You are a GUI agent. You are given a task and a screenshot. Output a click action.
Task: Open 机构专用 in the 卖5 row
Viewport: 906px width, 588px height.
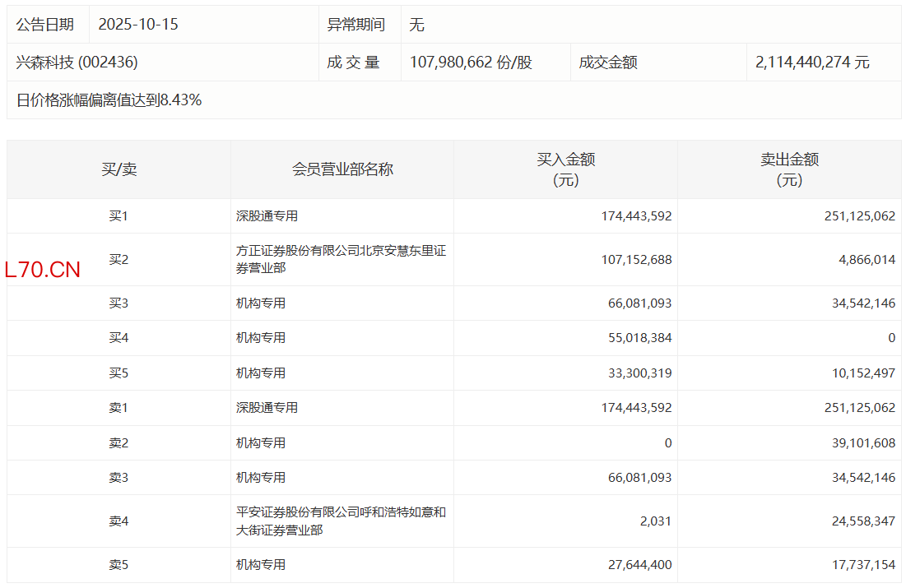pyautogui.click(x=261, y=565)
